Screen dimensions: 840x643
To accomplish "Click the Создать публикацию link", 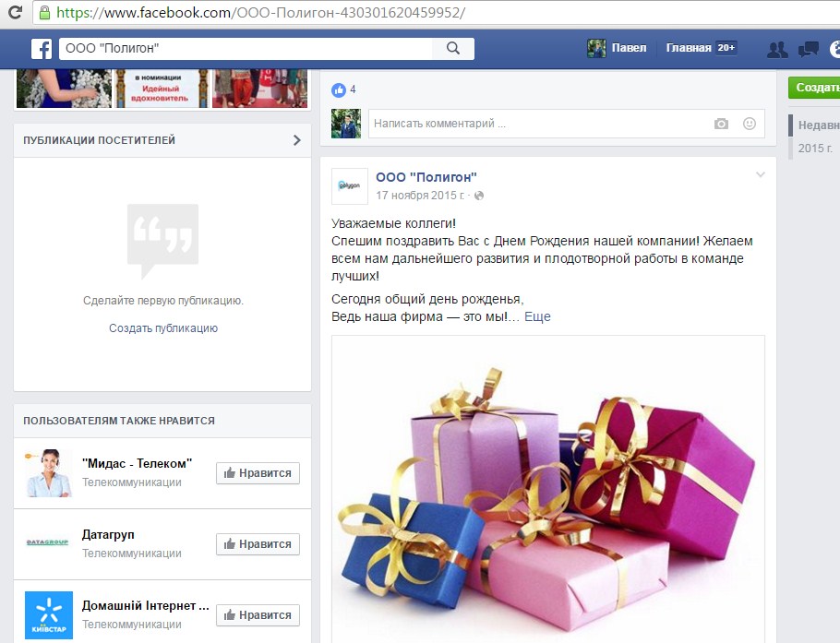I will pos(163,328).
